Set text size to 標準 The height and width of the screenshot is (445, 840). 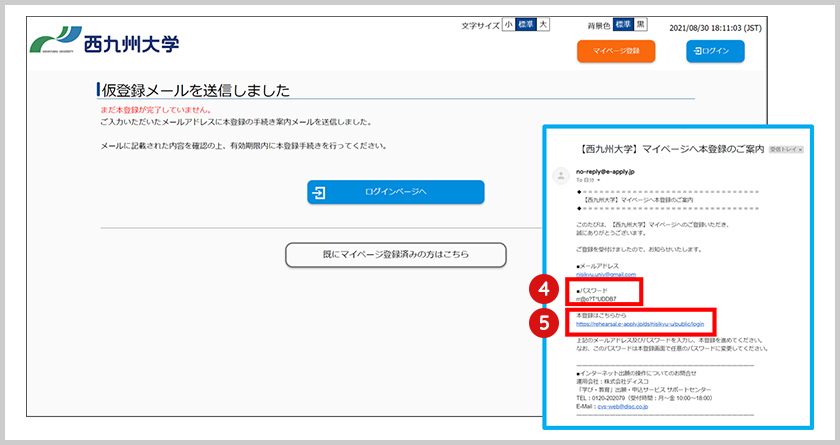click(x=526, y=25)
